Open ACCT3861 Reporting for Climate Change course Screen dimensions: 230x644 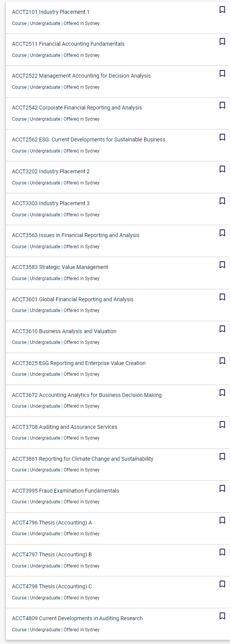click(83, 459)
